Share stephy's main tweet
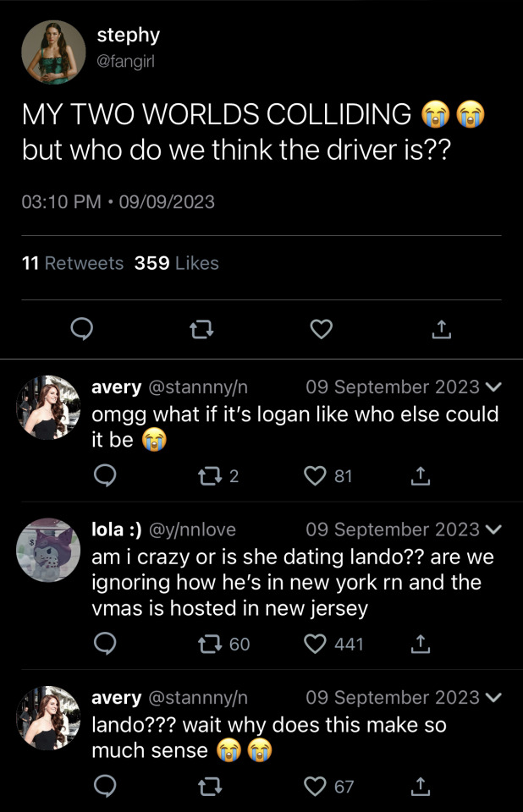This screenshot has width=523, height=812. (441, 329)
